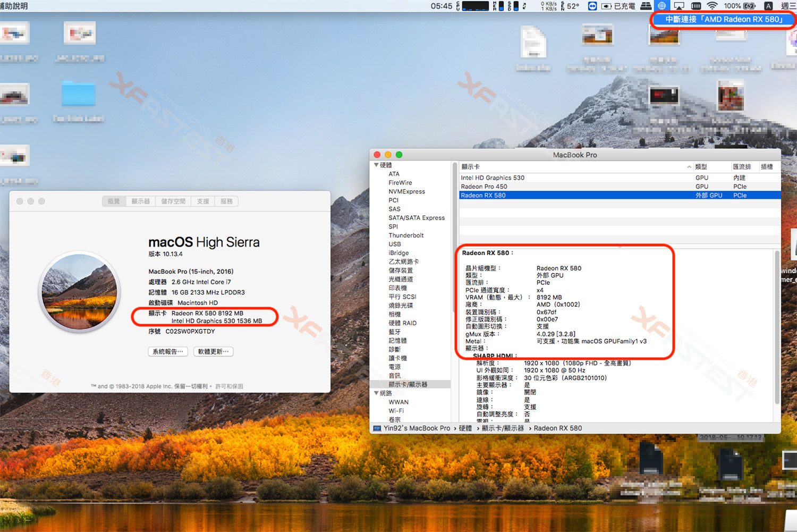Select the blue folder on desktop

[x=78, y=94]
